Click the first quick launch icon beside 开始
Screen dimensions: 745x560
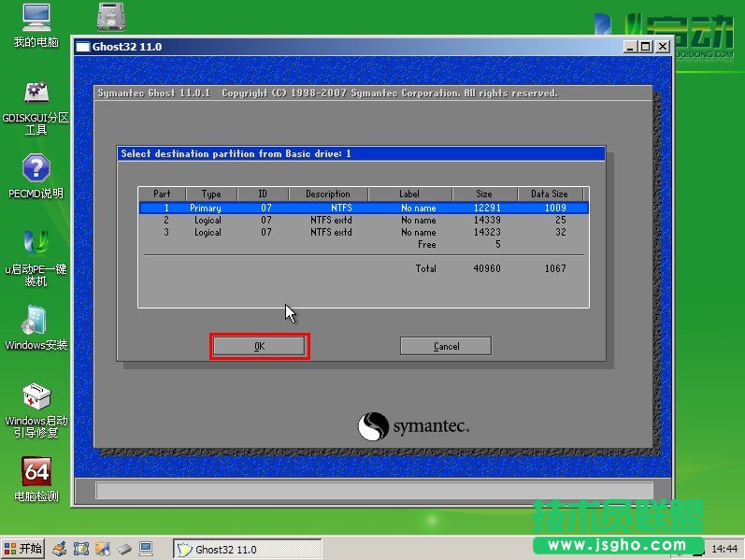59,549
